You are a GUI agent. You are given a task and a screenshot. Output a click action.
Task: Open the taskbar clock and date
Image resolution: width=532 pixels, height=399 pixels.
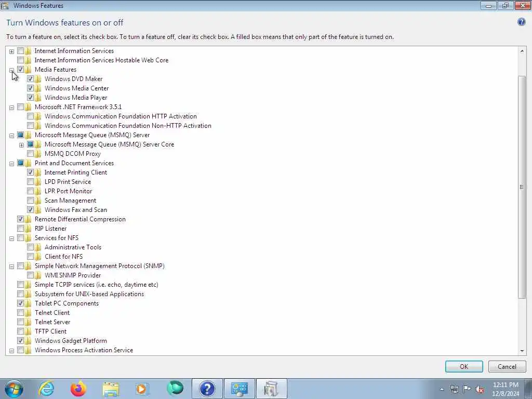click(506, 389)
